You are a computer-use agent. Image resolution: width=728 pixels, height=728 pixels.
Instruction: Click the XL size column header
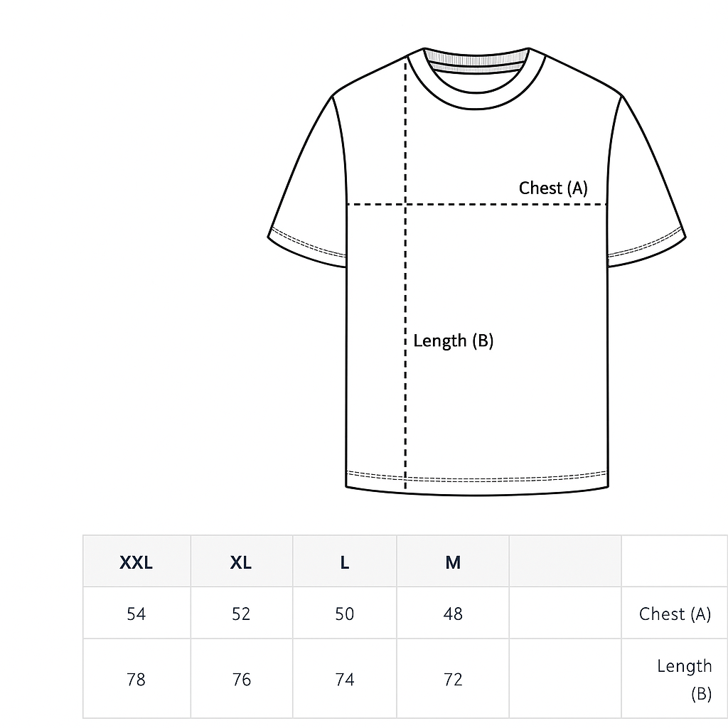[x=241, y=562]
